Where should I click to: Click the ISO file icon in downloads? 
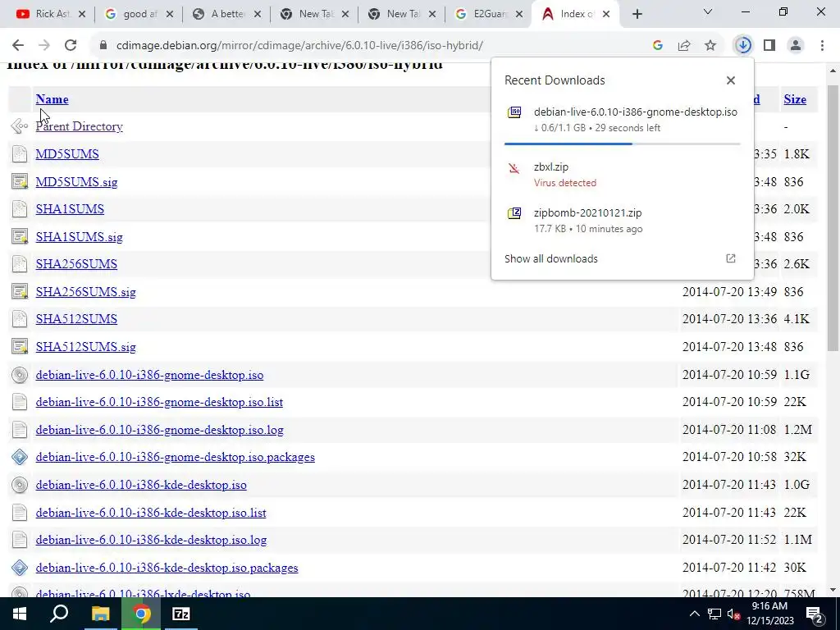[x=514, y=112]
